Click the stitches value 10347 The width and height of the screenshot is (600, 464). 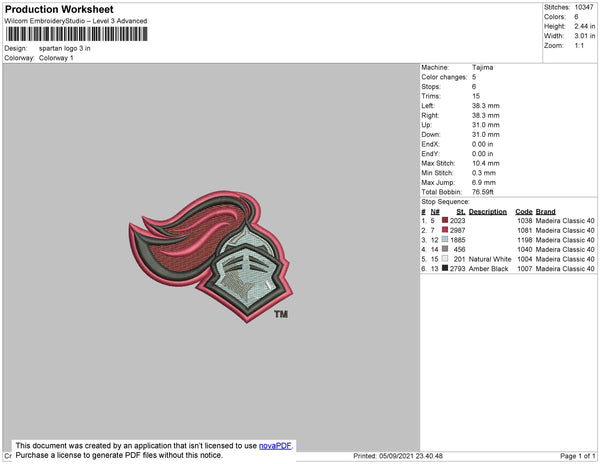[584, 7]
